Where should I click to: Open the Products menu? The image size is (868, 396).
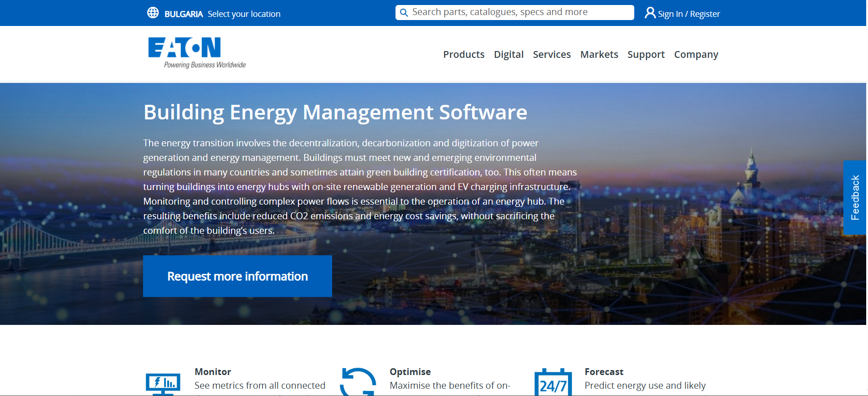(464, 55)
